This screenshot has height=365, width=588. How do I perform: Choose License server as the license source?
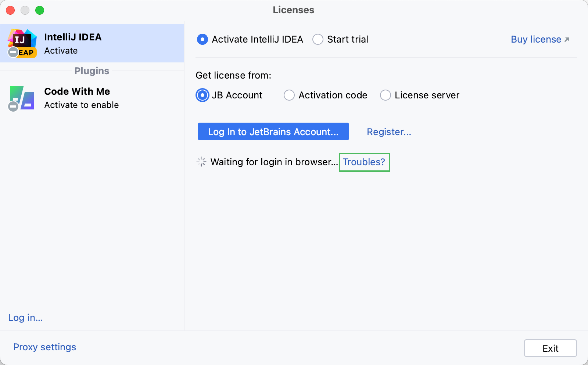point(385,95)
